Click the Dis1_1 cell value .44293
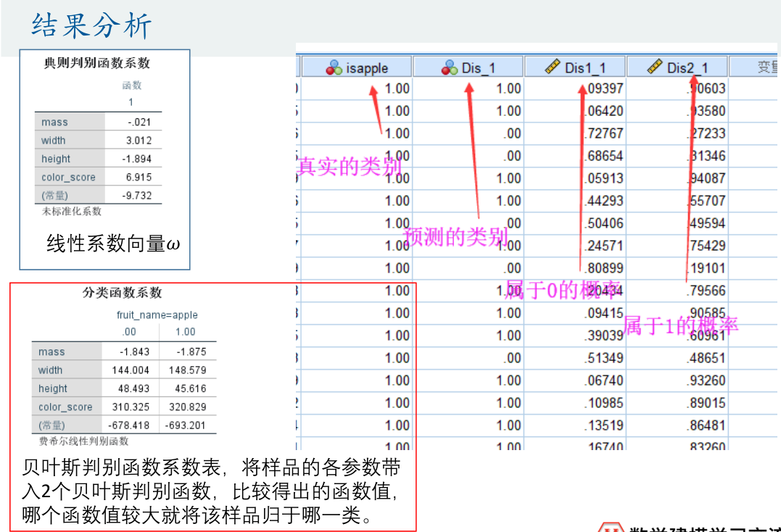 tap(603, 201)
